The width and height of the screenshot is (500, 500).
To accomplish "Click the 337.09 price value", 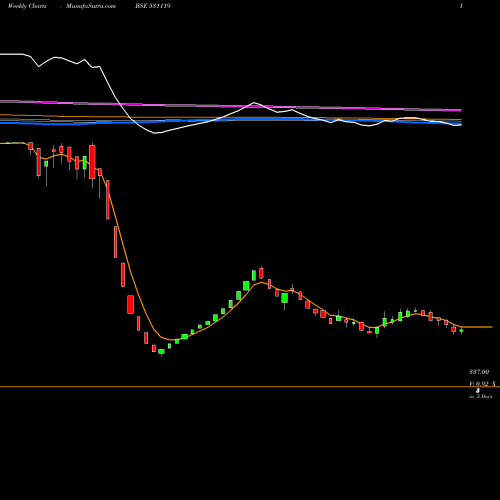I will [x=479, y=372].
